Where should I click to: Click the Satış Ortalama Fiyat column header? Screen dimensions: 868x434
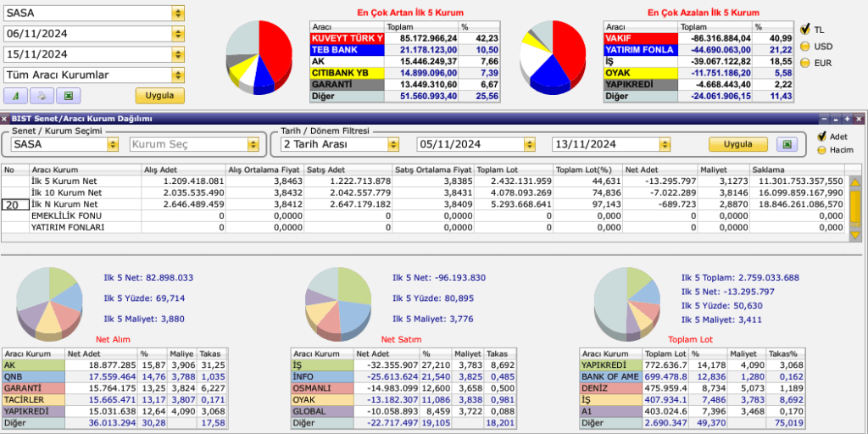433,170
